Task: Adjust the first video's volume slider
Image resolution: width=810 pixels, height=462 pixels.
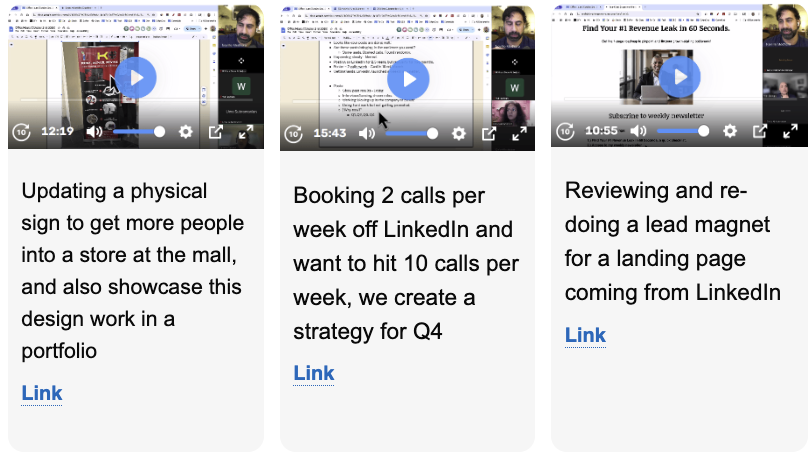Action: (x=140, y=131)
